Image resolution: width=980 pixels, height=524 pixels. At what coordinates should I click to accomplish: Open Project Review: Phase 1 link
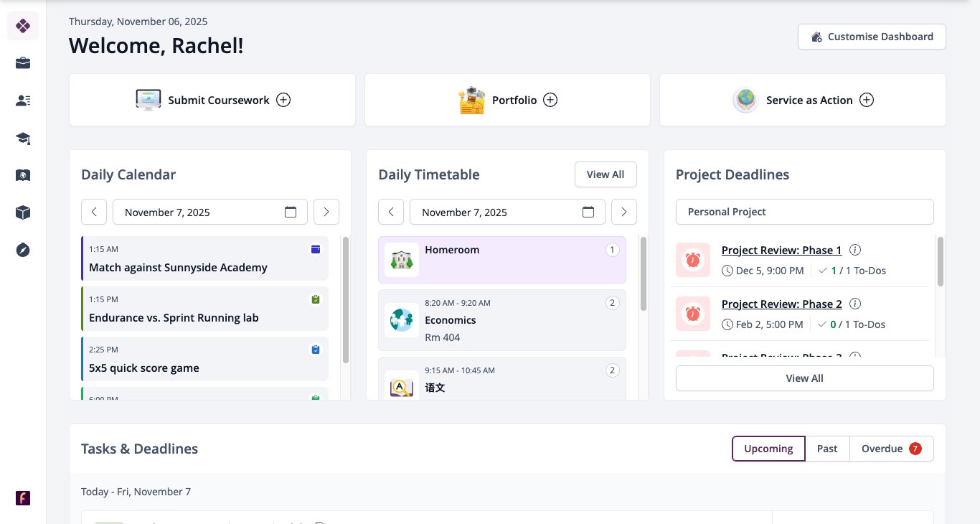point(782,250)
